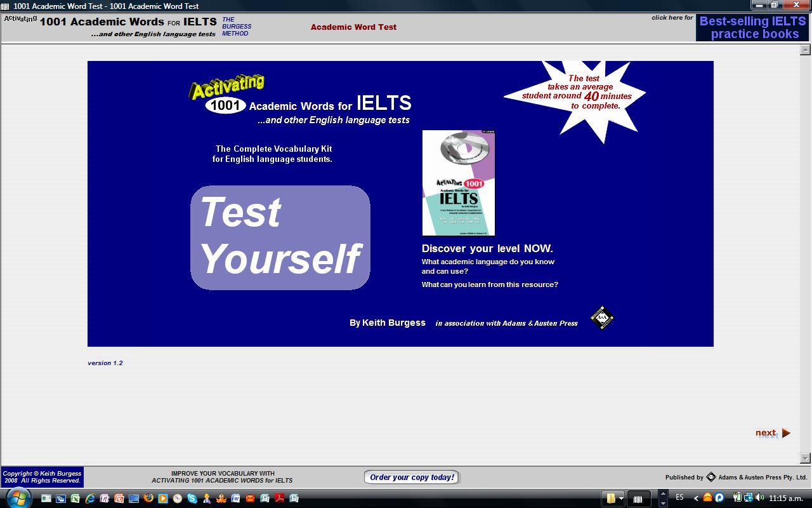Click the page scrollbar up arrow
This screenshot has width=812, height=508.
(806, 50)
